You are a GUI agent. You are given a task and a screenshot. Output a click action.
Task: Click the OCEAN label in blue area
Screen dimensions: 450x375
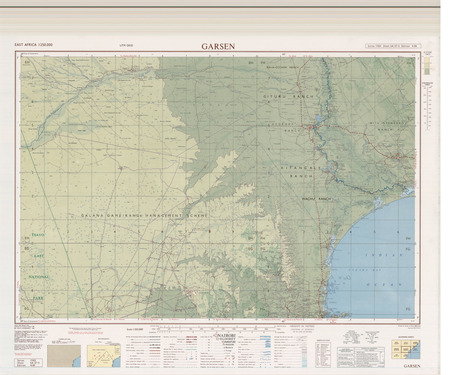[x=384, y=285]
